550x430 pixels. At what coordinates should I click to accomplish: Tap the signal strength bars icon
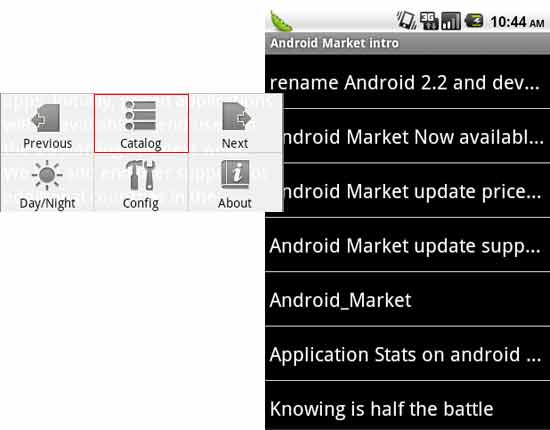[x=451, y=21]
